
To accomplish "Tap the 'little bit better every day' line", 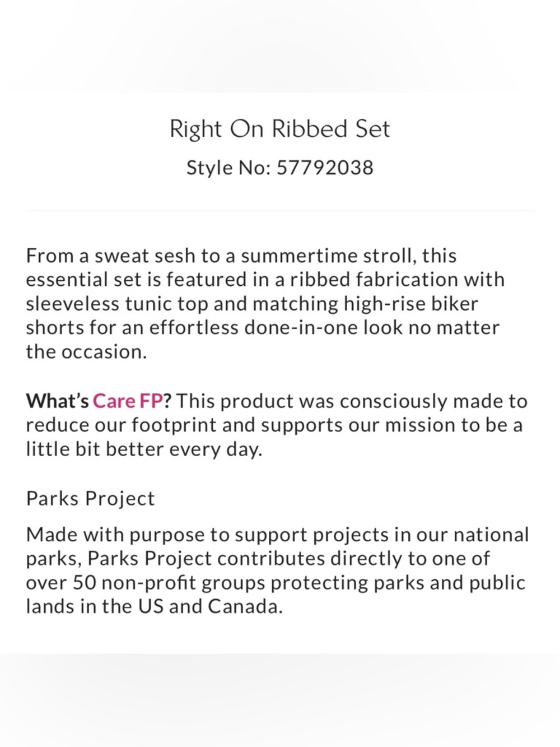I will coord(144,449).
